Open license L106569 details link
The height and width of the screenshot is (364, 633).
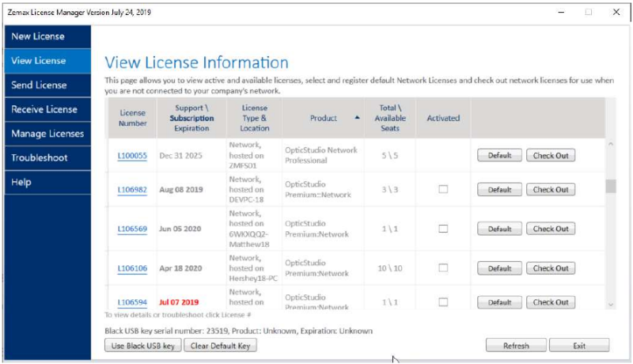tap(132, 229)
